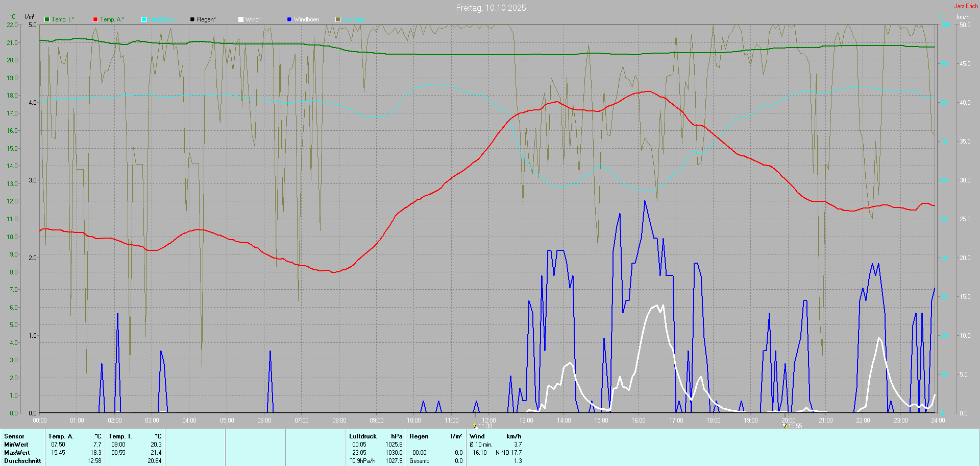
Task: Click the 'MinWert' row header
Action: [16, 445]
